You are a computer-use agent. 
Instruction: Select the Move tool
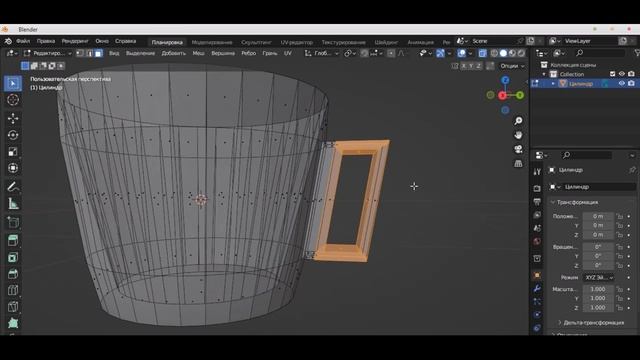[13, 118]
